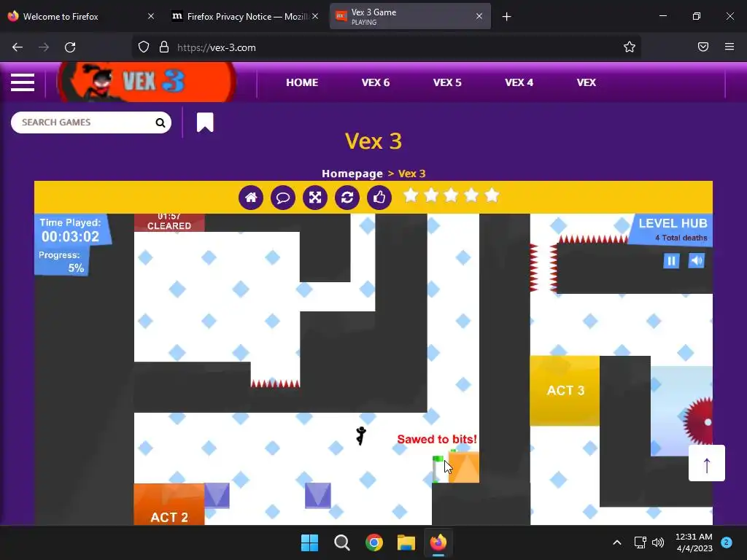This screenshot has height=560, width=747.
Task: Click the search magnifier icon
Action: (x=160, y=122)
